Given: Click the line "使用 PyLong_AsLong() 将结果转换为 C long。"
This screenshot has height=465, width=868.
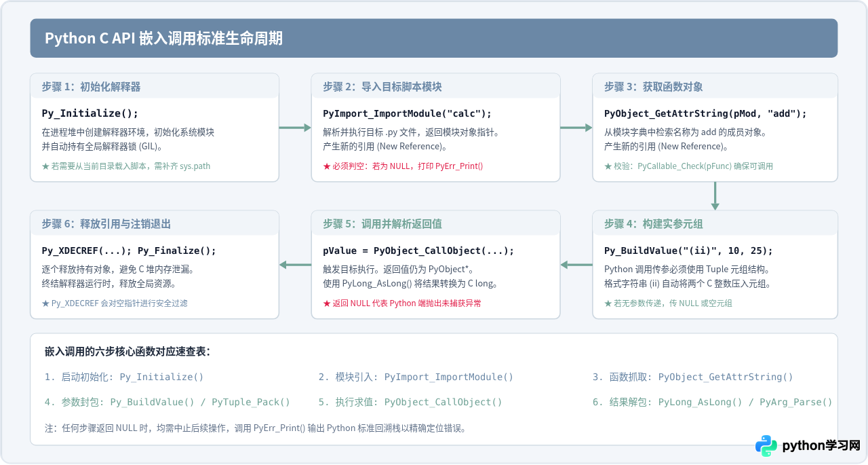Looking at the screenshot, I should tap(411, 284).
